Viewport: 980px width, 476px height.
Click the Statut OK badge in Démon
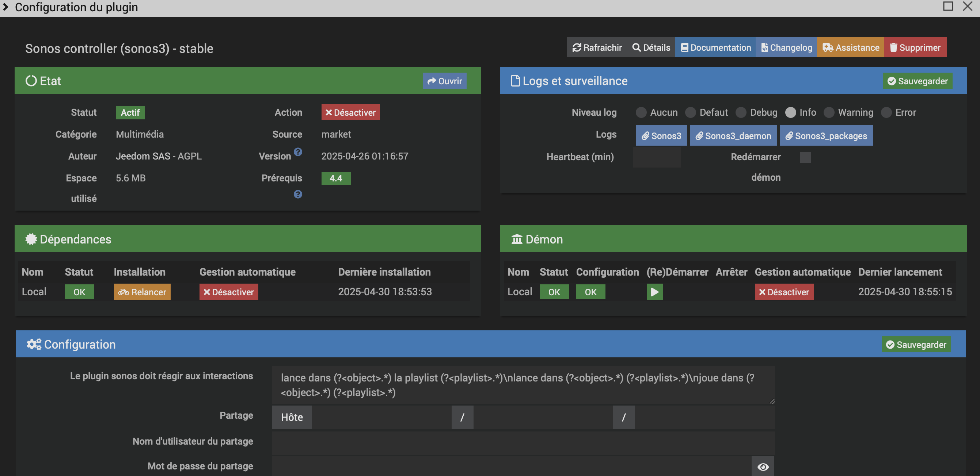[x=554, y=292]
